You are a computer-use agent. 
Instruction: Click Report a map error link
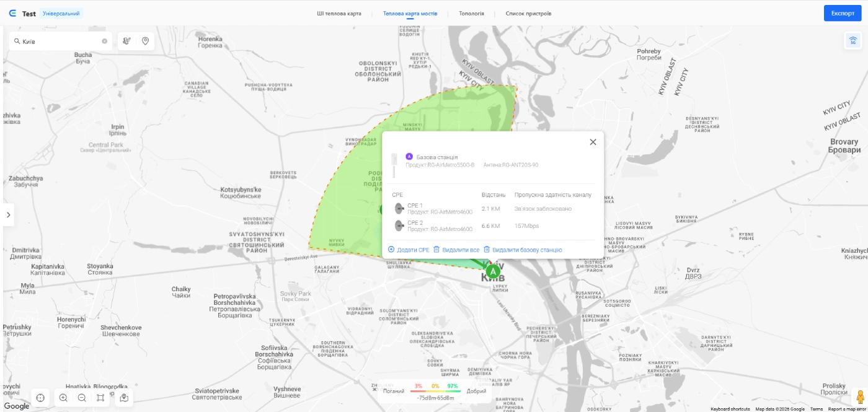tap(847, 409)
